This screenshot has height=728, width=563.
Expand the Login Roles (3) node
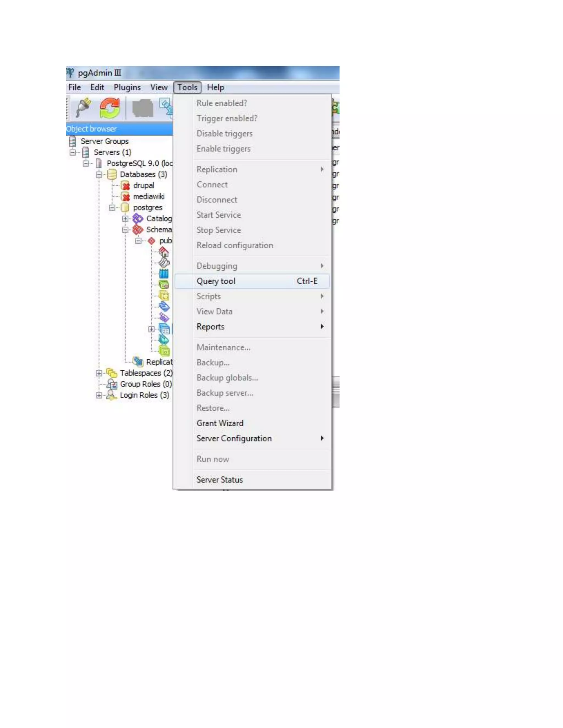point(99,395)
